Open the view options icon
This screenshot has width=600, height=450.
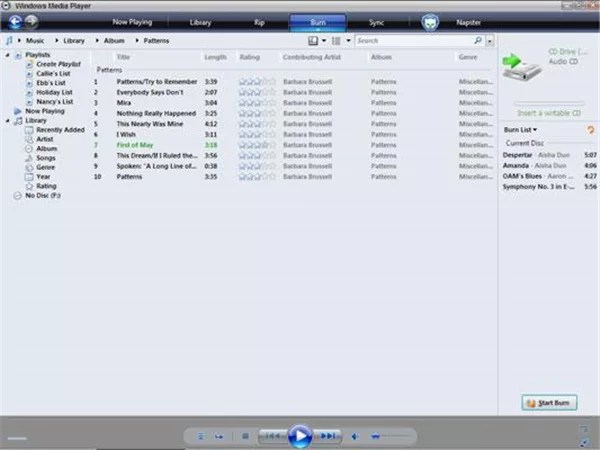336,41
